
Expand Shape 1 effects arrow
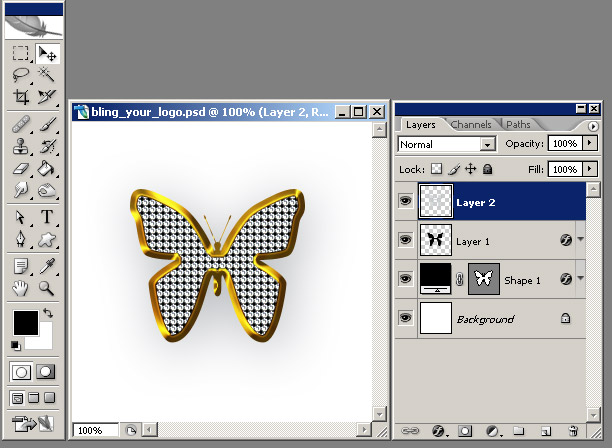581,278
